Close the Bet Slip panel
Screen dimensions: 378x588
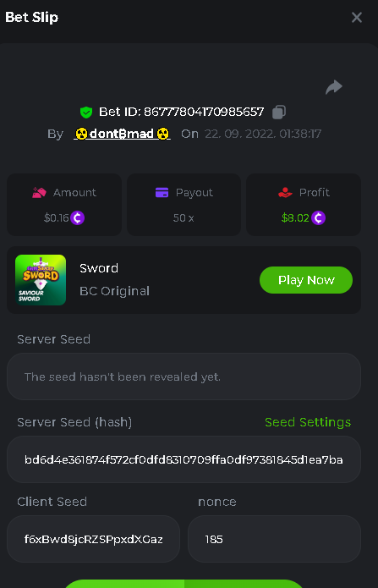click(x=357, y=17)
